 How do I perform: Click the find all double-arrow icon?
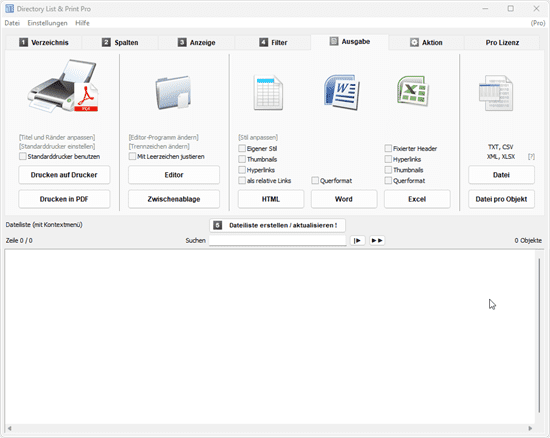(x=377, y=241)
